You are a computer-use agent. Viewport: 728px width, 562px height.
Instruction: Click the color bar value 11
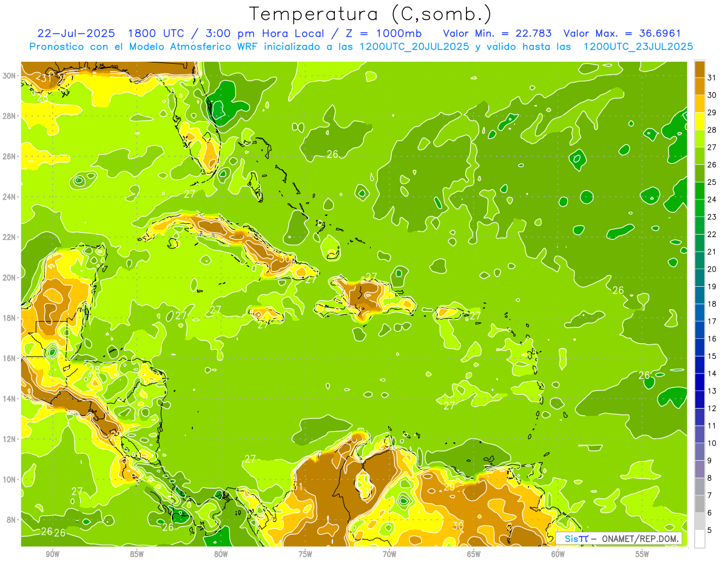point(712,426)
